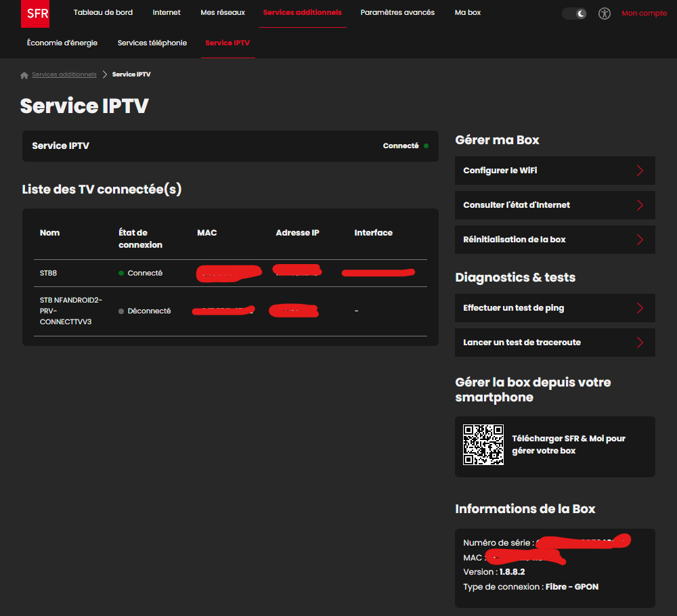Click Mon compte link
Image resolution: width=677 pixels, height=616 pixels.
coord(644,14)
